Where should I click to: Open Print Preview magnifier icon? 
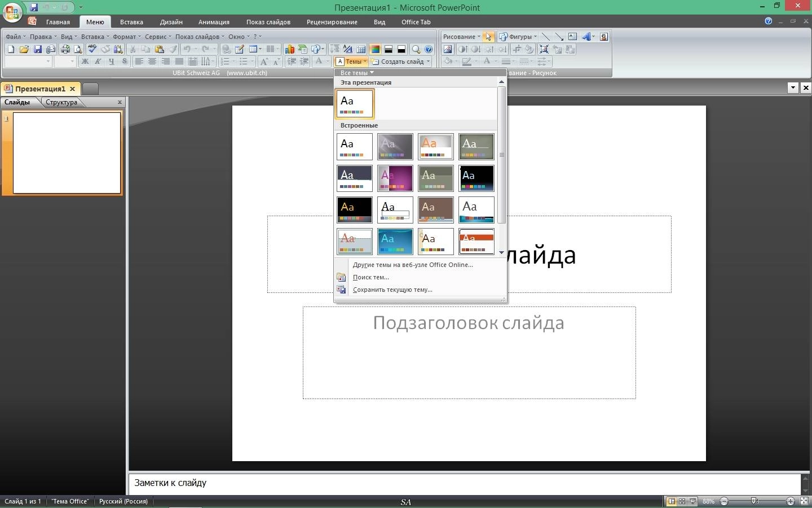click(x=78, y=49)
